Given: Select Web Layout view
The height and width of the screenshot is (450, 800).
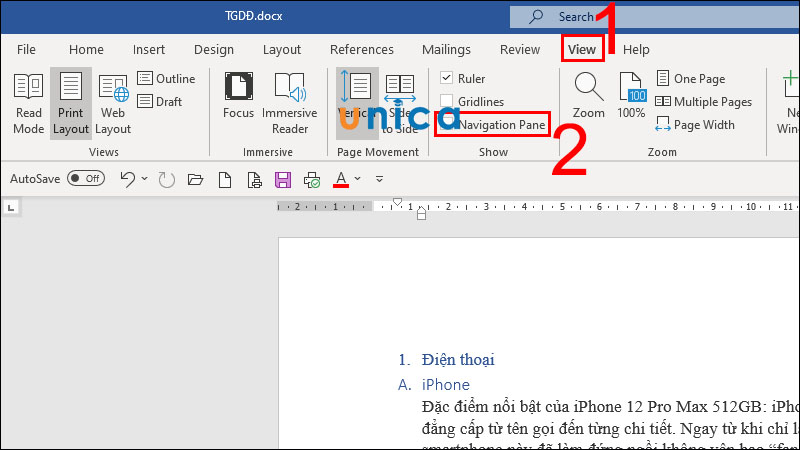Looking at the screenshot, I should [x=113, y=103].
